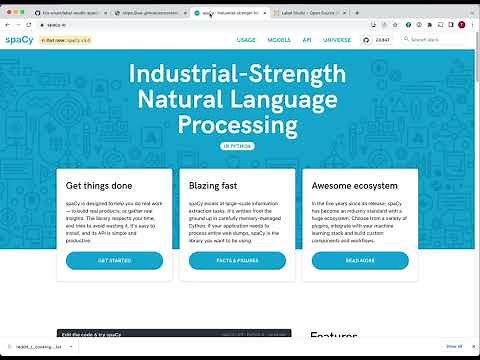Viewport: 480px width, 360px height.
Task: Open the Universe nav item
Action: click(x=337, y=40)
